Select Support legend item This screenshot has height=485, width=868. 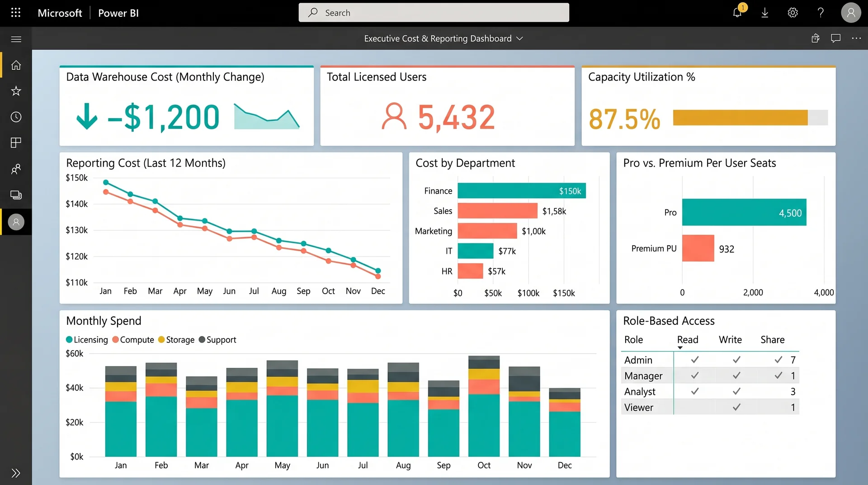(x=217, y=340)
